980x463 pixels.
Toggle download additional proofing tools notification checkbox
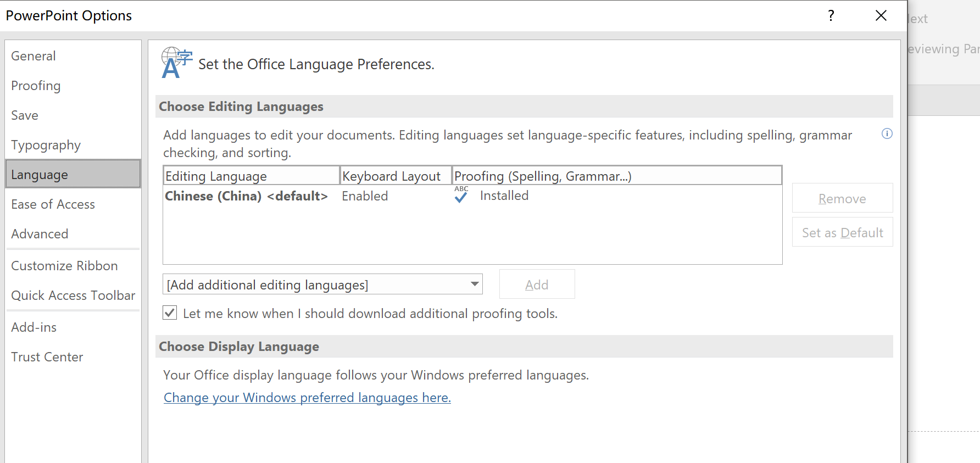point(170,313)
